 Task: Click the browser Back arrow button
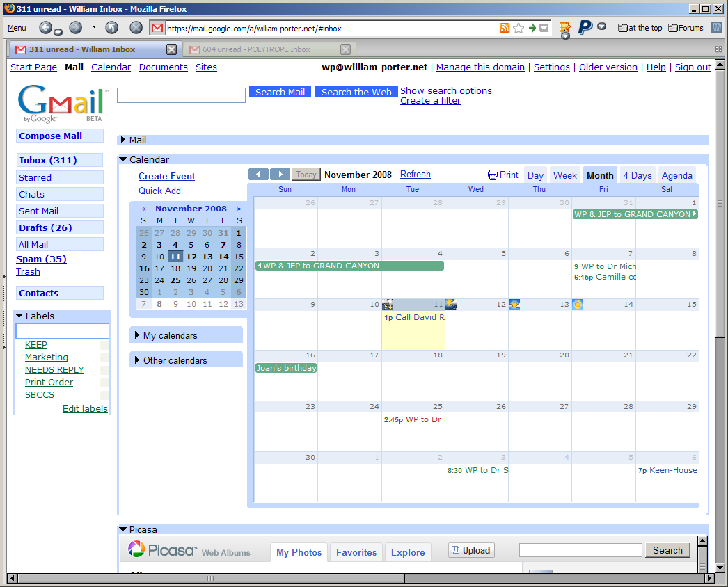point(45,28)
